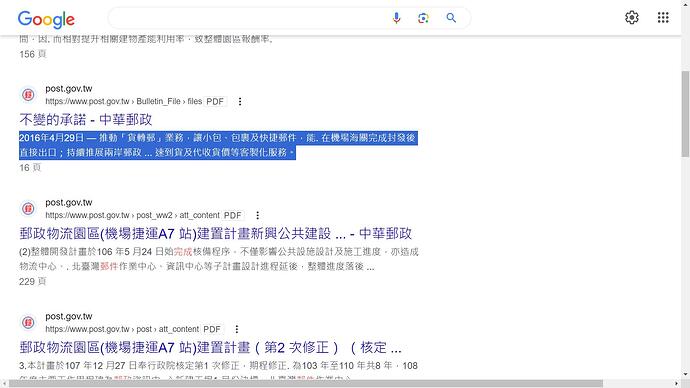
Task: Open more options for Bulletin_File result
Action: click(240, 102)
